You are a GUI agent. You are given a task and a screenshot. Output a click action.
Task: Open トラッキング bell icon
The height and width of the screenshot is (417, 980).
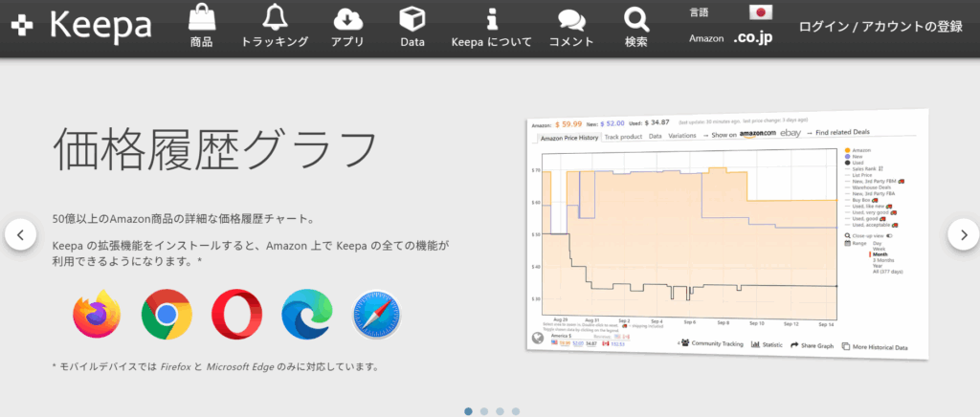(x=275, y=27)
